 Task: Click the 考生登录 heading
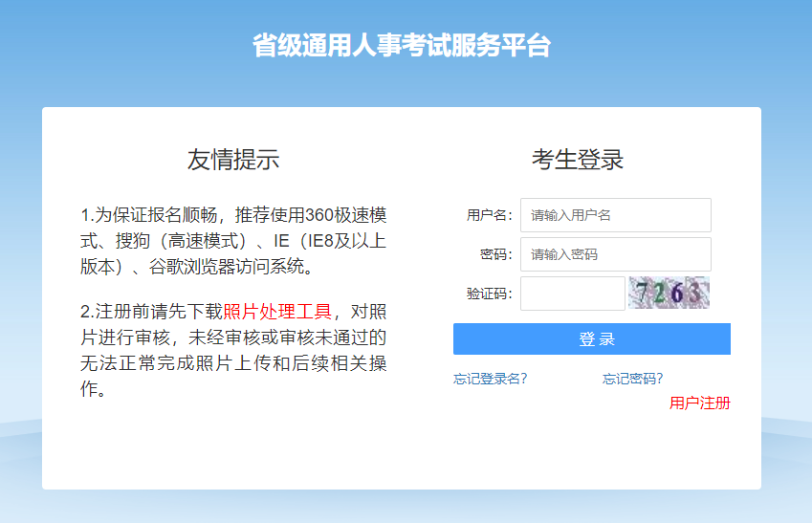point(578,159)
